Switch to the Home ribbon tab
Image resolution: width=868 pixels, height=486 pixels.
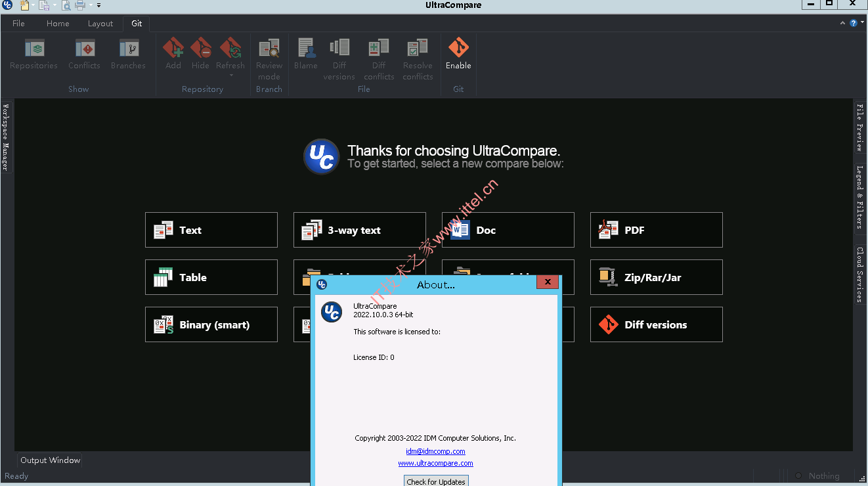pos(58,24)
